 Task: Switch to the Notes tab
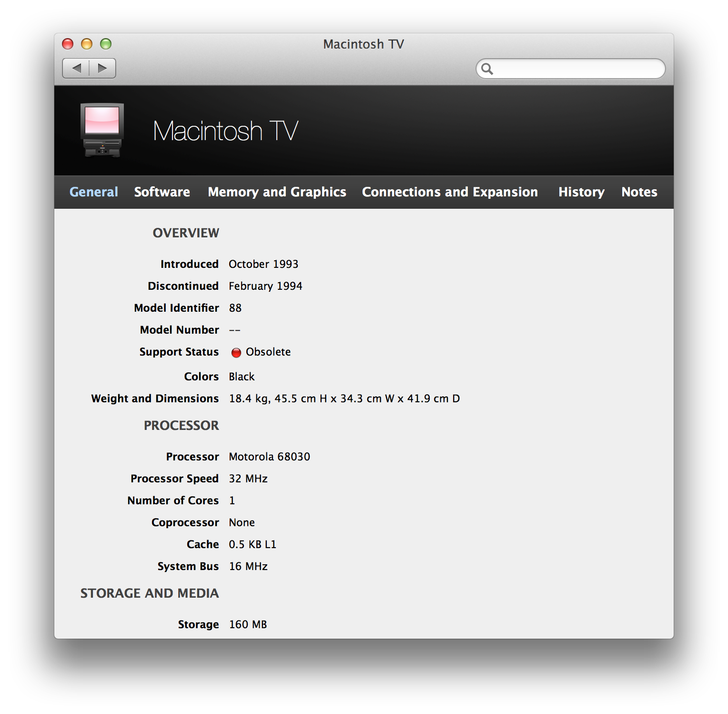[x=639, y=192]
